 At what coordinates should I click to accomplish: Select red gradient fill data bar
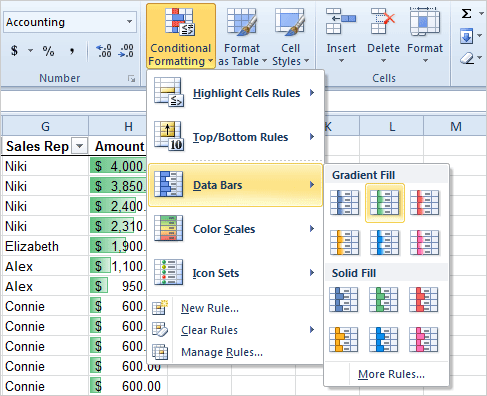tap(425, 203)
